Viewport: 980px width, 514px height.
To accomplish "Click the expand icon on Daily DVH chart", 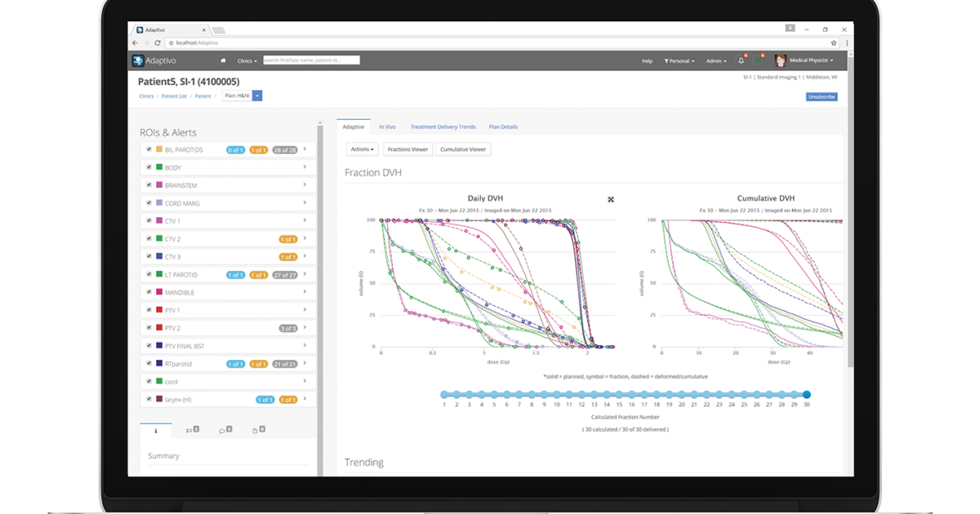I will [611, 199].
